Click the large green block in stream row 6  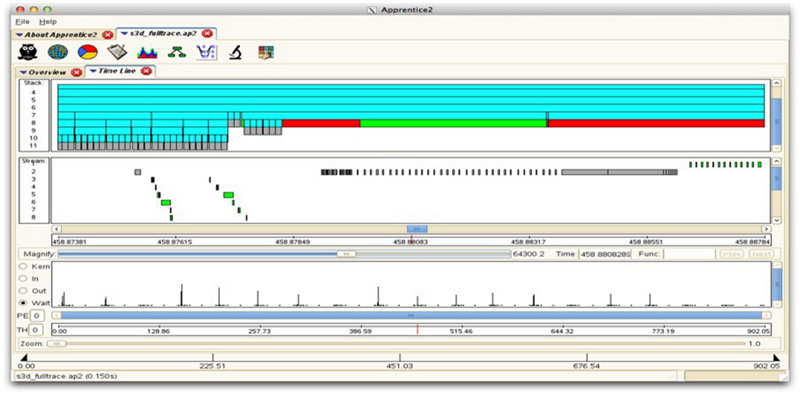click(x=166, y=203)
